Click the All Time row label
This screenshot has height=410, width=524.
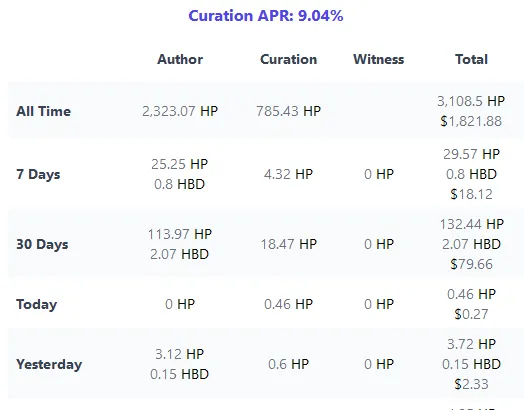43,111
